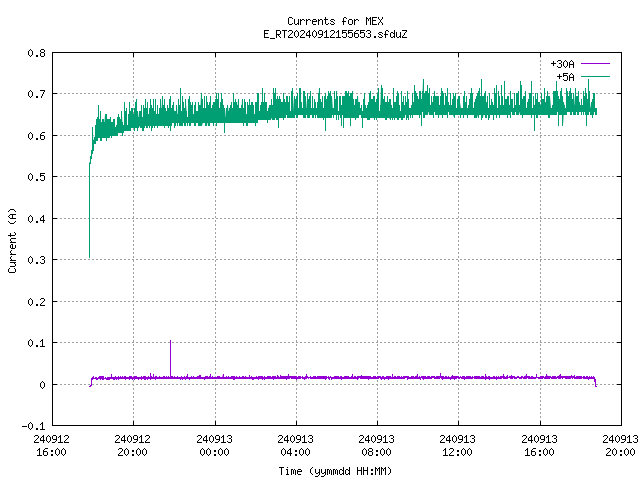Screen dimensions: 640x480
Task: Click the 240912 20:00 x-axis tick label
Action: tap(133, 446)
